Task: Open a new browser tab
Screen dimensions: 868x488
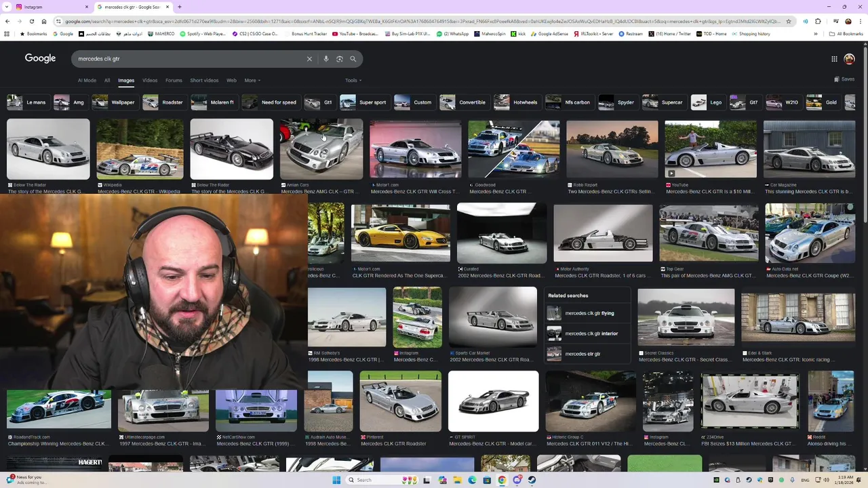Action: [x=180, y=7]
